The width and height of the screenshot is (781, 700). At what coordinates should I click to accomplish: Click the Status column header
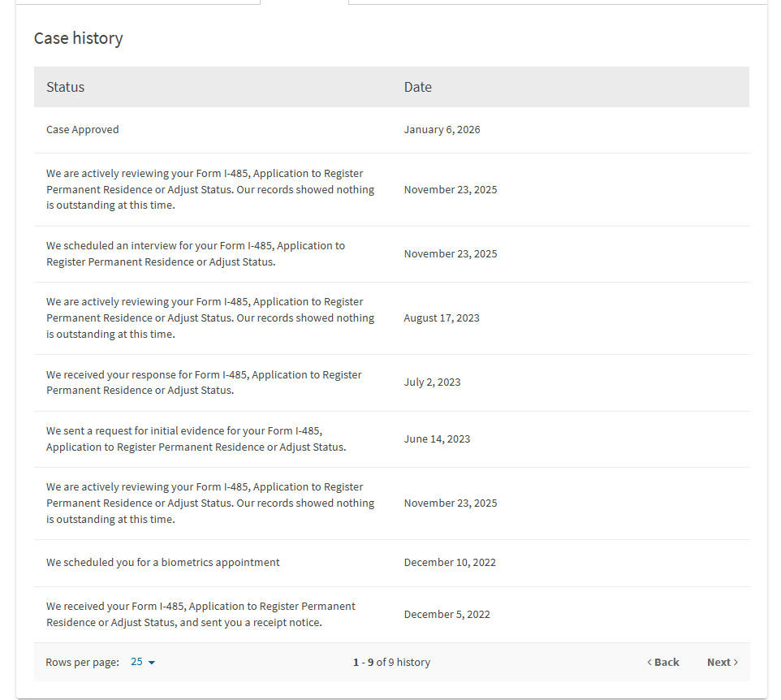pyautogui.click(x=65, y=87)
